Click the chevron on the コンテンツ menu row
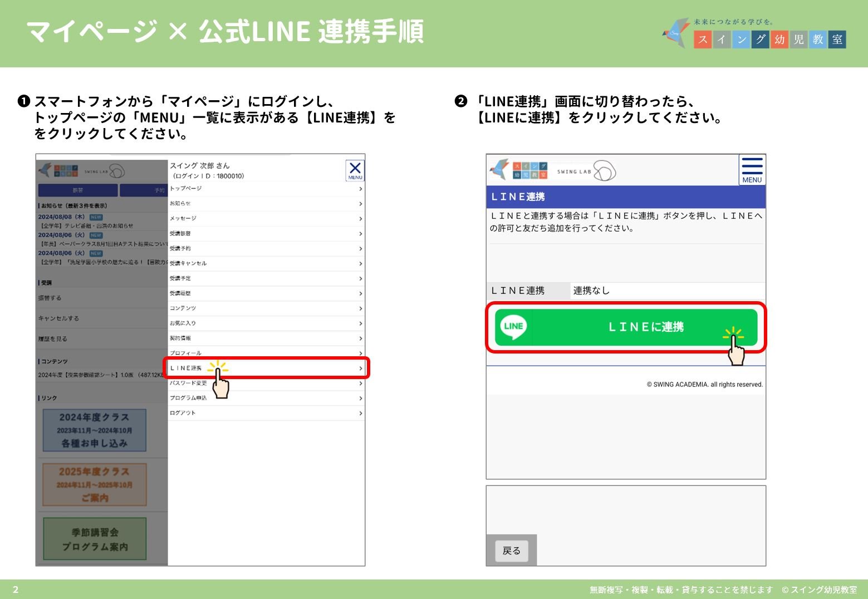The image size is (868, 599). click(x=361, y=309)
